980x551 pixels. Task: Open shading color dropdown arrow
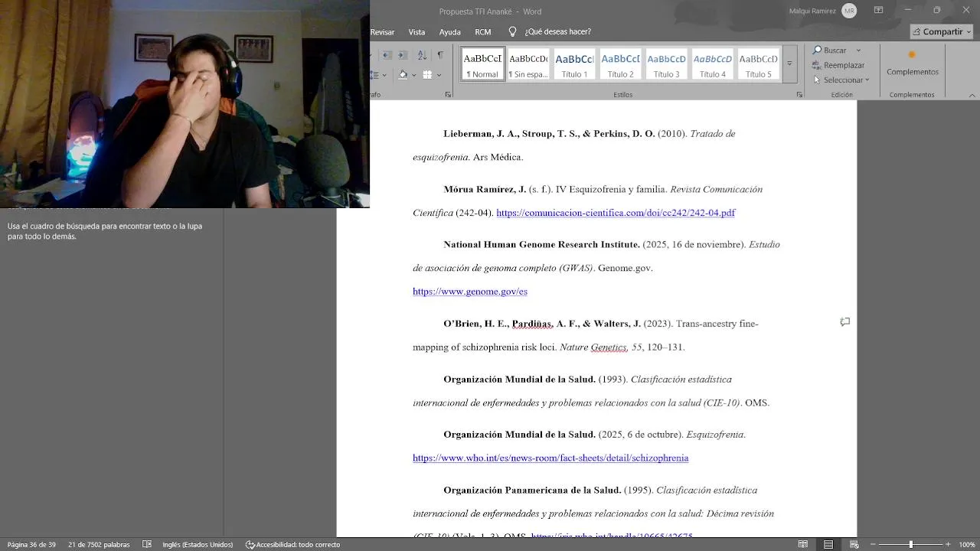413,75
